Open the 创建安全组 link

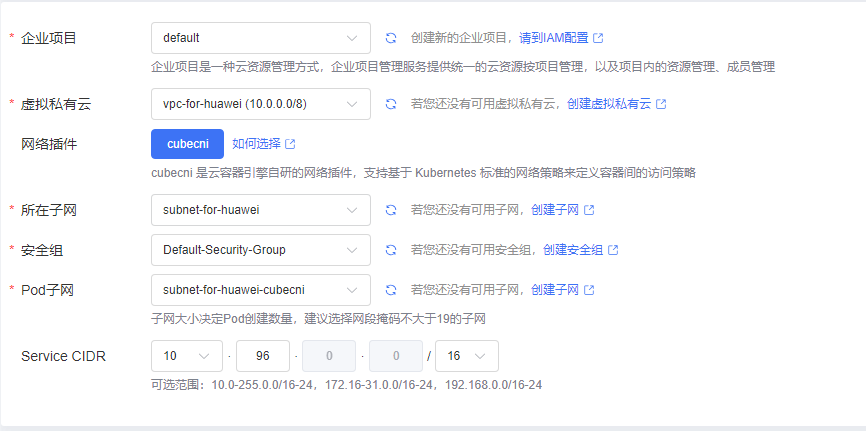(x=573, y=250)
